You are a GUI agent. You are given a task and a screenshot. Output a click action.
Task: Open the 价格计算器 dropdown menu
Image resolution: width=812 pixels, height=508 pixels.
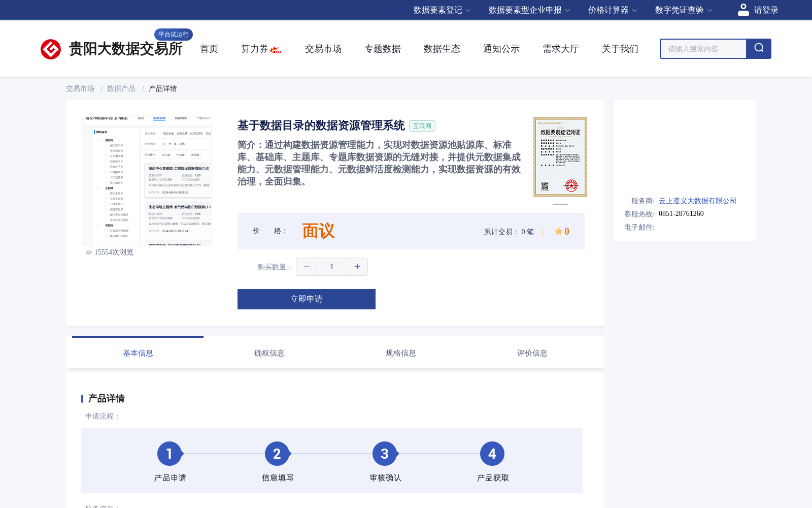(613, 10)
